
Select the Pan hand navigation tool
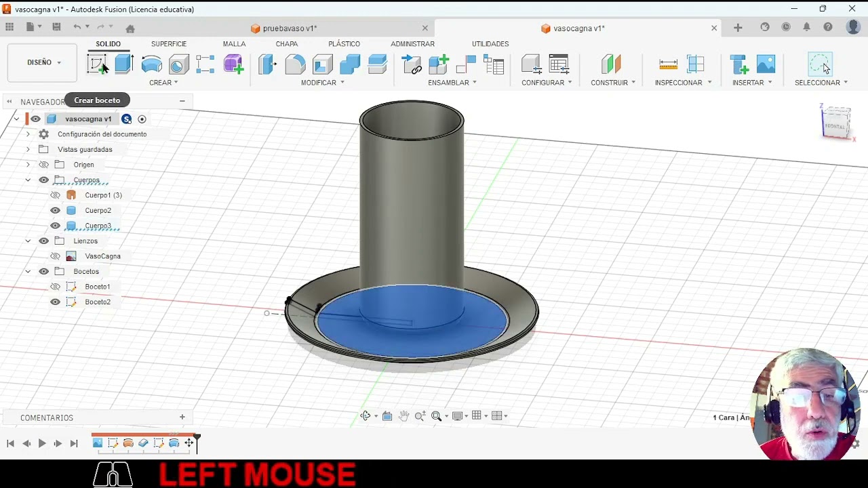404,416
